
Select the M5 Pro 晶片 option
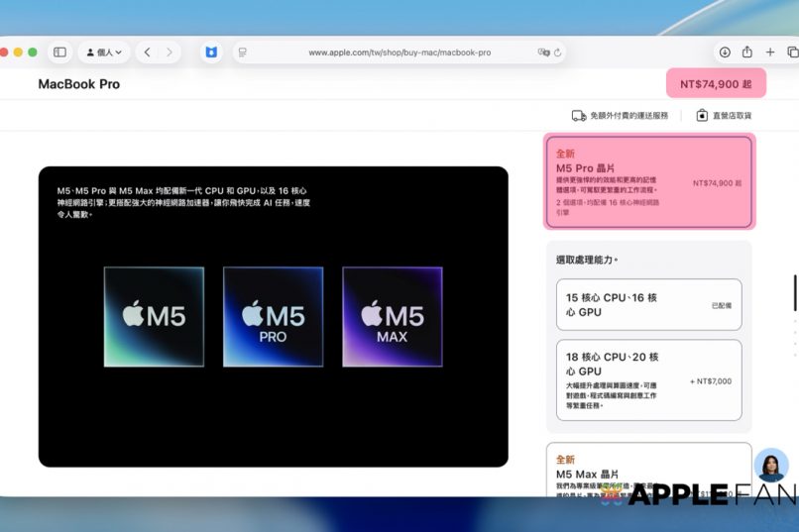click(648, 182)
